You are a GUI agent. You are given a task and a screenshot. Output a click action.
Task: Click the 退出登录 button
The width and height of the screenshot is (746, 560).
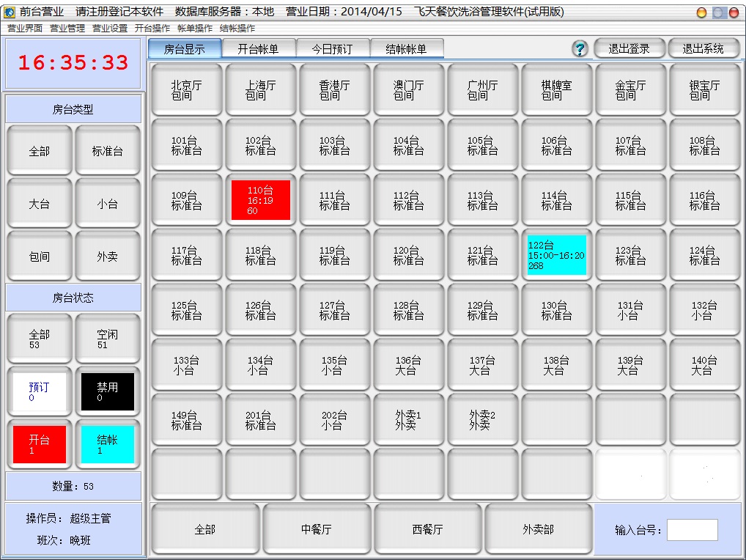pos(629,48)
